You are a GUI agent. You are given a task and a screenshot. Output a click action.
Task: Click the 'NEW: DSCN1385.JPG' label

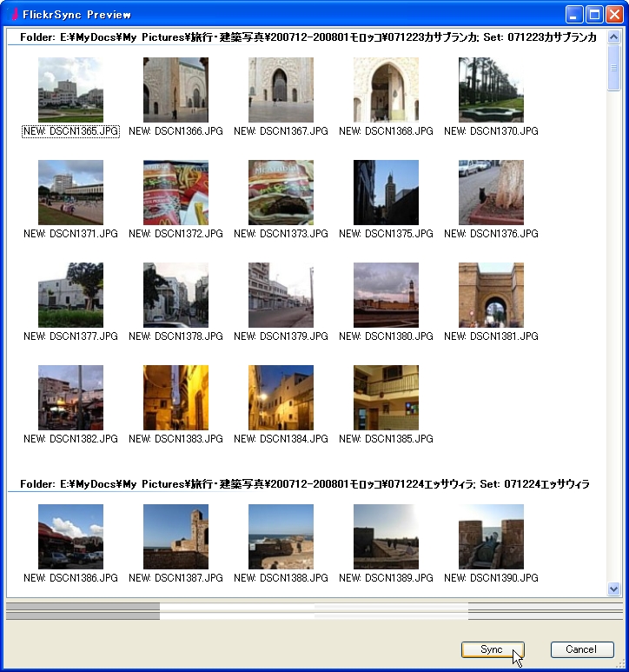(387, 439)
